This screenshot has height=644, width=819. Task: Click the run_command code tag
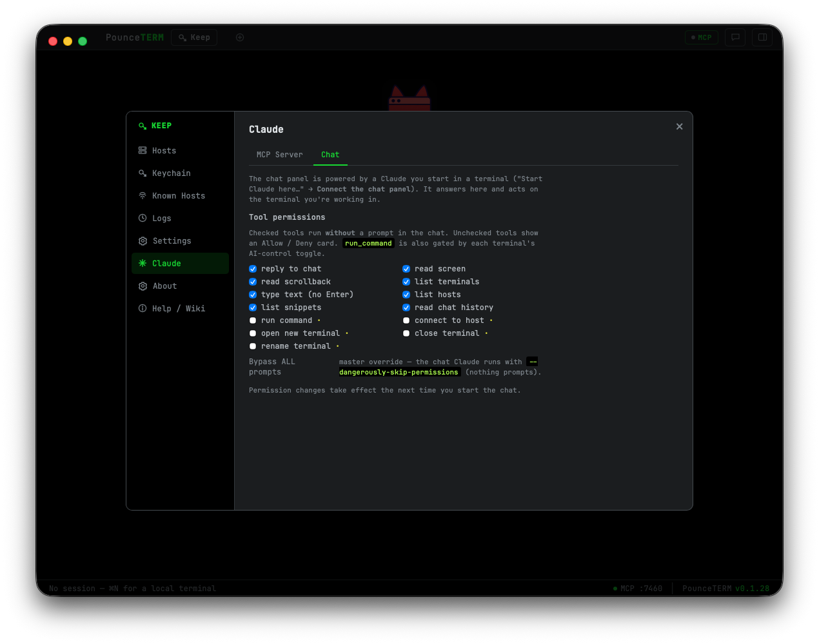(x=368, y=244)
